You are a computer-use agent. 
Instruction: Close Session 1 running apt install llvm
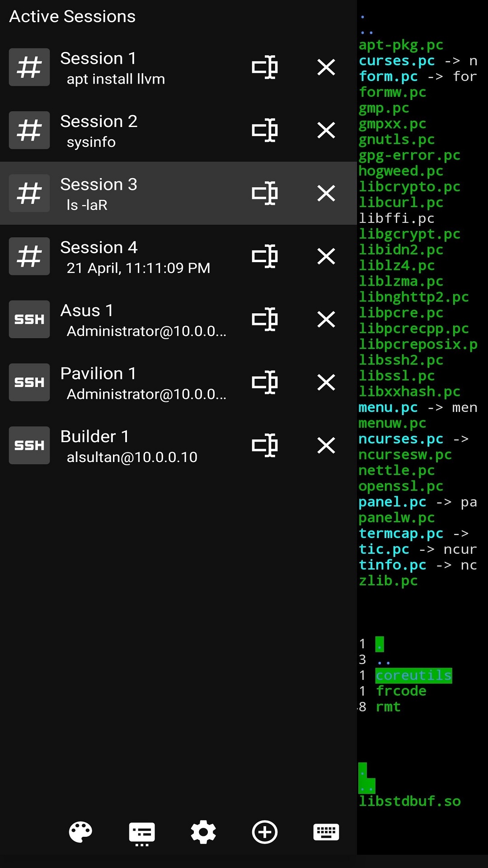click(326, 67)
